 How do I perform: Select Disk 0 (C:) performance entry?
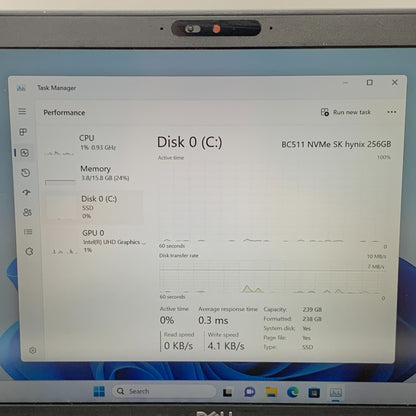[x=95, y=207]
